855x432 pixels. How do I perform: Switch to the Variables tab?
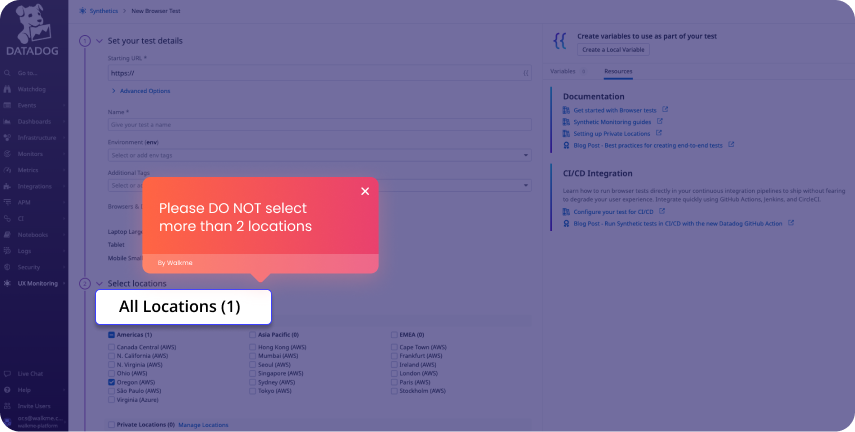point(563,72)
